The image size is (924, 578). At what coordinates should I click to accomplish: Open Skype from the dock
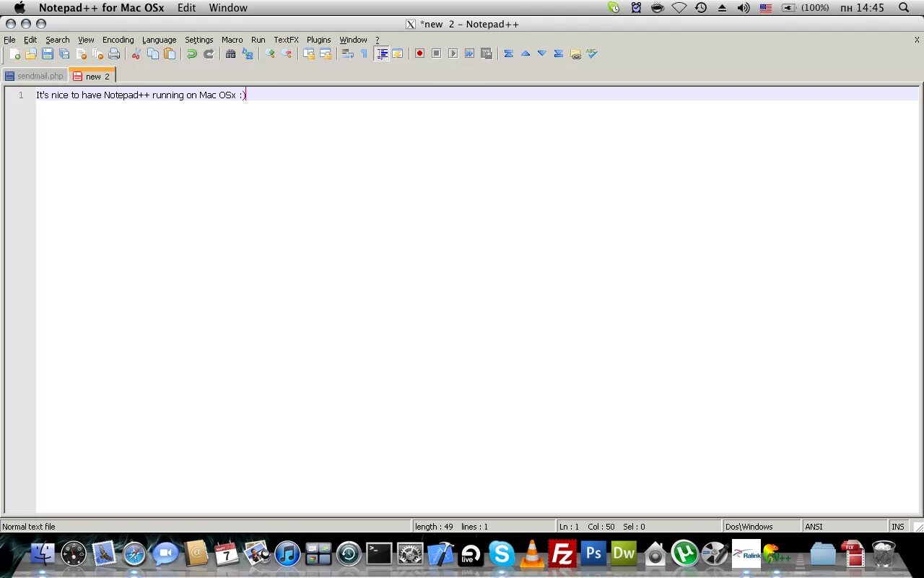tap(502, 554)
